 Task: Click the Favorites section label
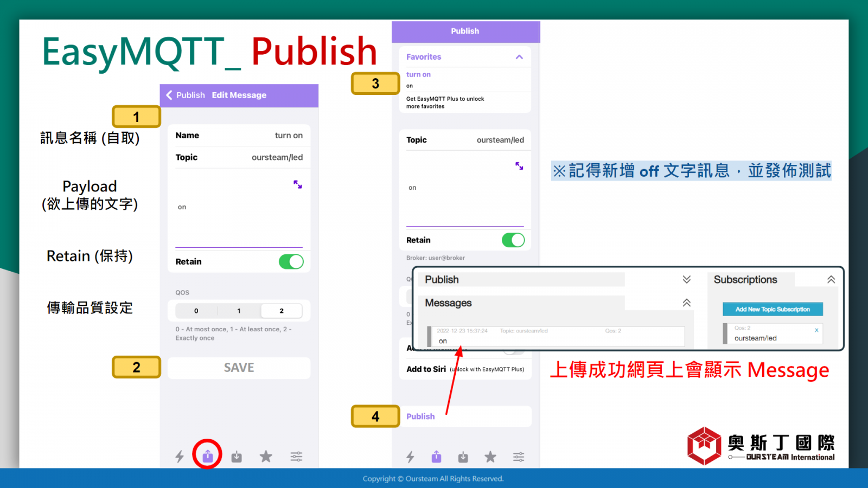[x=424, y=57]
